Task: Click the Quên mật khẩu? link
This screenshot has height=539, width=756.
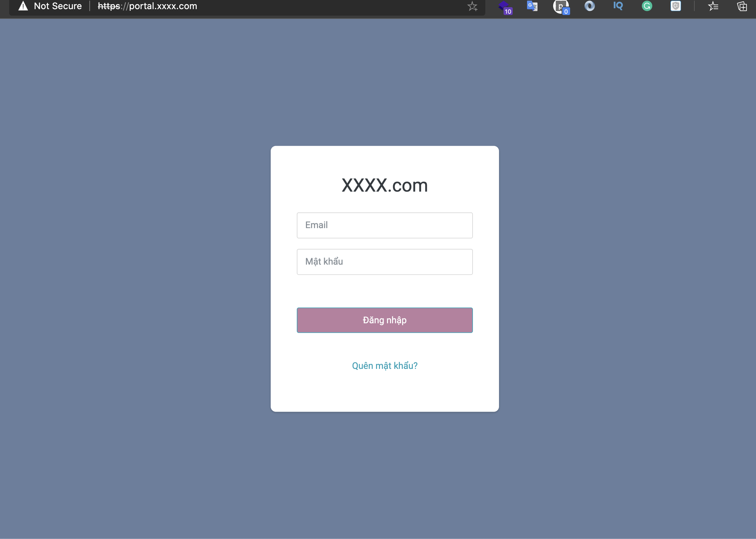Action: pos(385,365)
